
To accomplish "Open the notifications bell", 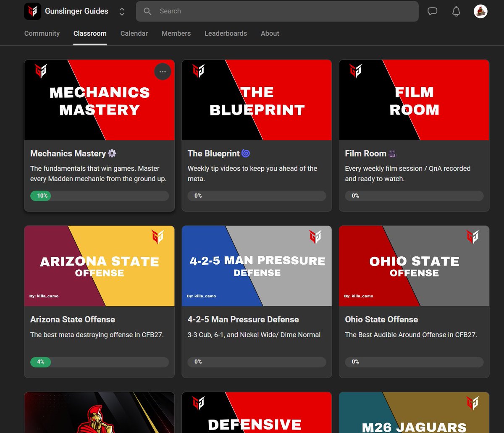I will tap(456, 11).
